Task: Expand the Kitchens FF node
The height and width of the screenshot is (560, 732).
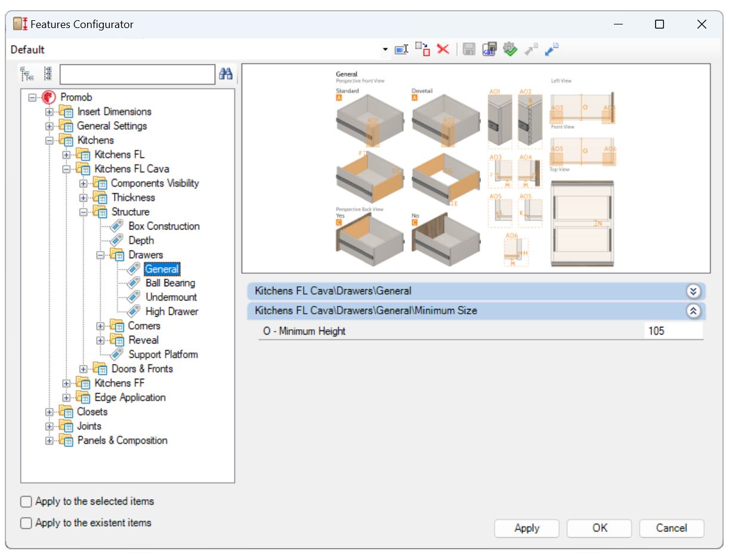Action: pyautogui.click(x=66, y=383)
